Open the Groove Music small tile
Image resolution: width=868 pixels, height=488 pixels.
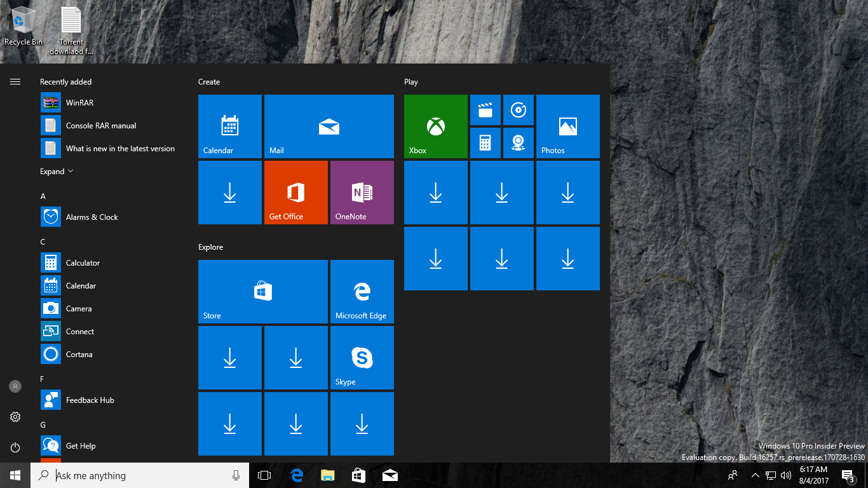point(519,110)
